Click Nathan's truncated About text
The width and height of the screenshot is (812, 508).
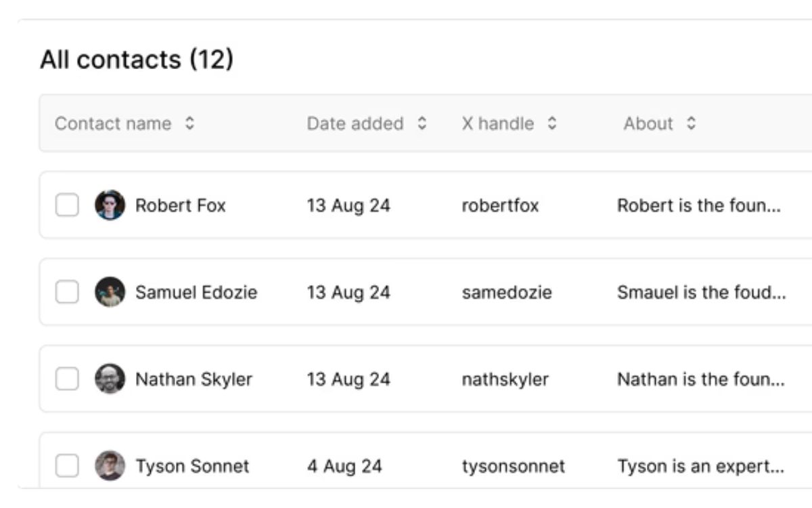(x=700, y=379)
